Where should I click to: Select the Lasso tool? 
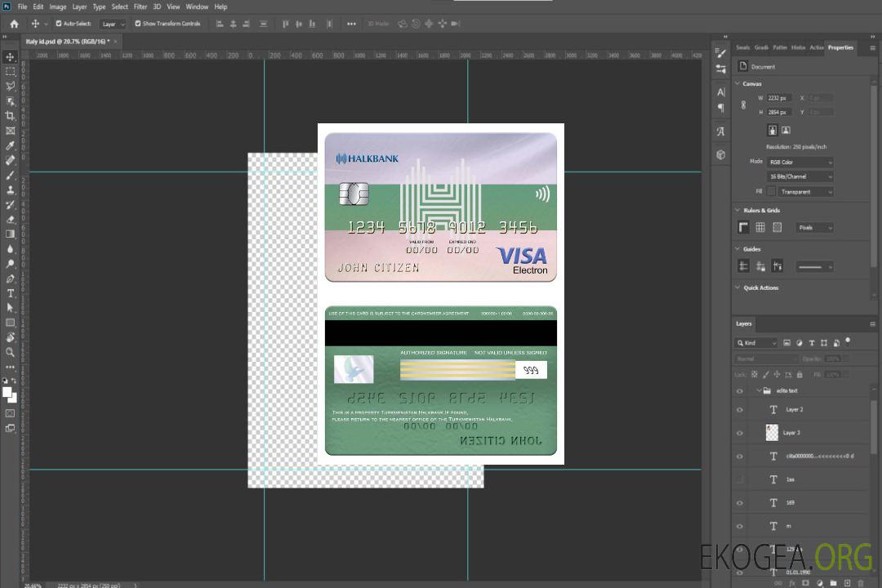click(10, 86)
